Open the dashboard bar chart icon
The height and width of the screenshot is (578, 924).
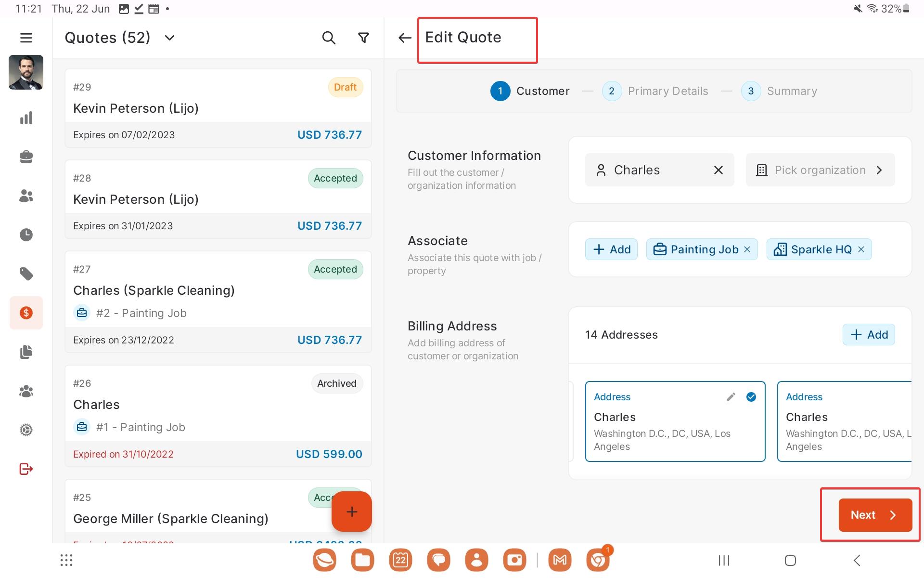coord(26,118)
